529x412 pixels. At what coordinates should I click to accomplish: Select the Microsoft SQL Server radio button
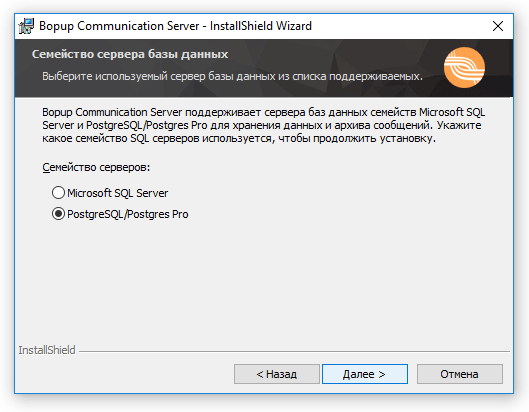tap(58, 193)
